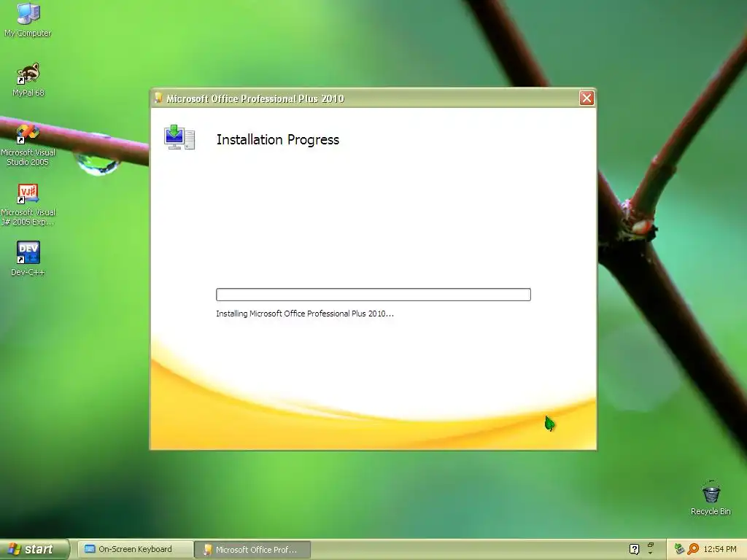Select the Recycle Bin desktop icon

click(711, 498)
